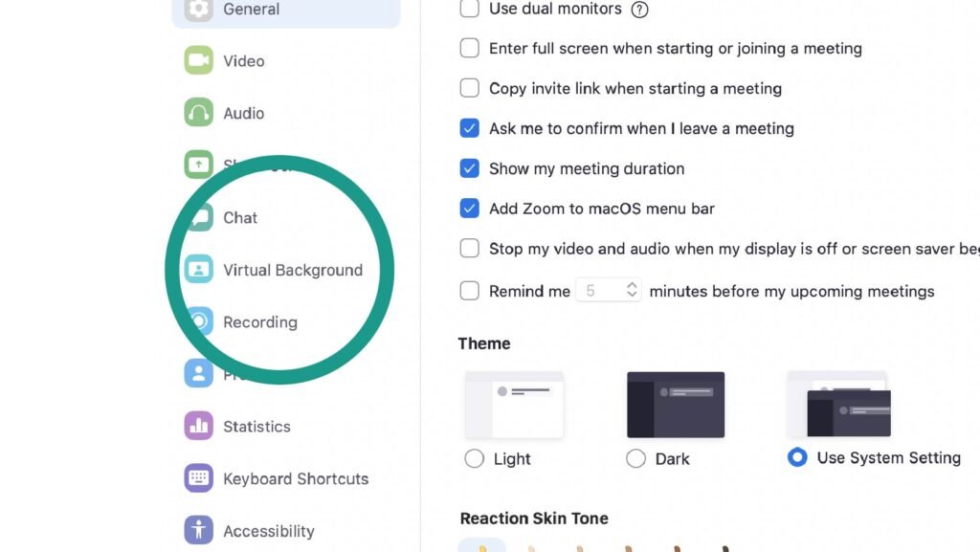This screenshot has height=552, width=980.
Task: Click the reminder minutes input field
Action: tap(598, 290)
